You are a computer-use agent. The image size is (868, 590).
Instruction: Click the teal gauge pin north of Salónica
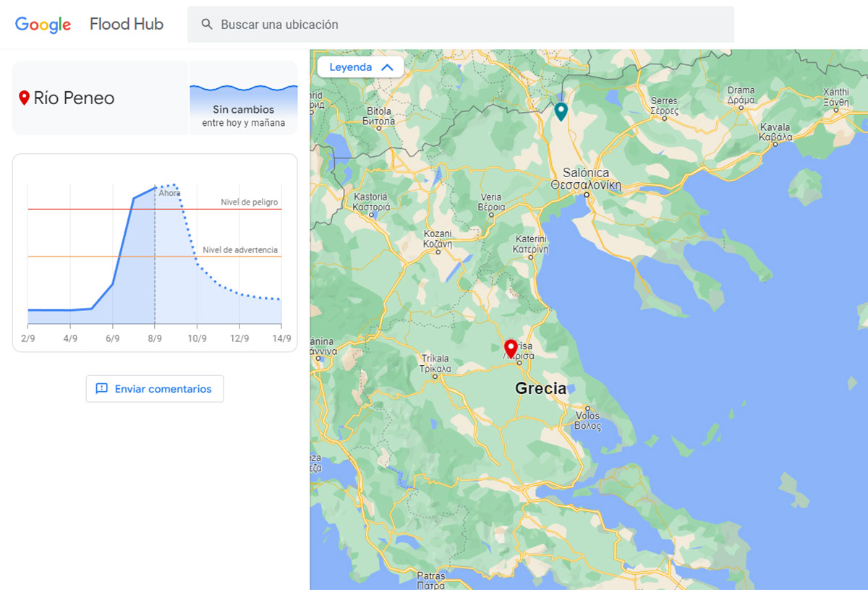tap(561, 111)
